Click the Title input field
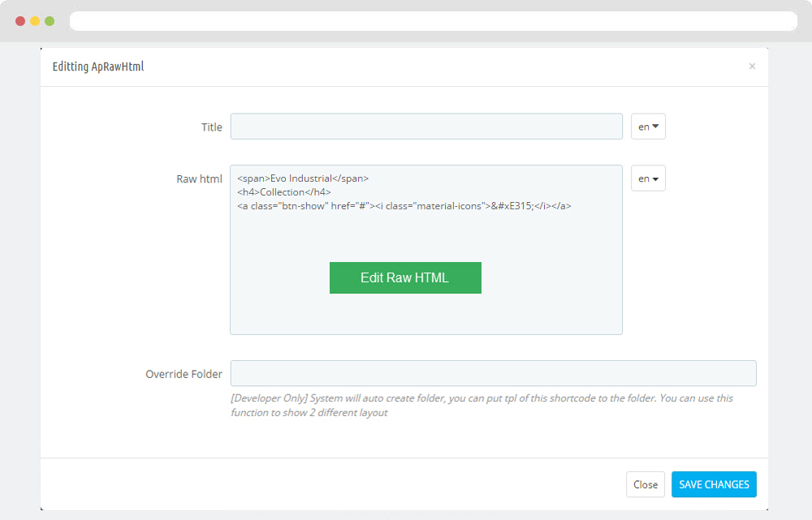This screenshot has height=520, width=812. point(426,127)
